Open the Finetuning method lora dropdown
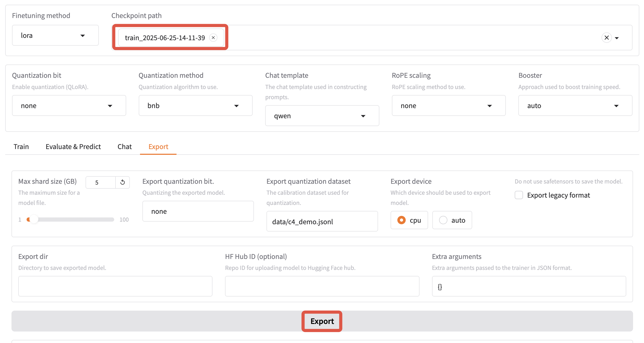The height and width of the screenshot is (343, 644). pyautogui.click(x=55, y=36)
